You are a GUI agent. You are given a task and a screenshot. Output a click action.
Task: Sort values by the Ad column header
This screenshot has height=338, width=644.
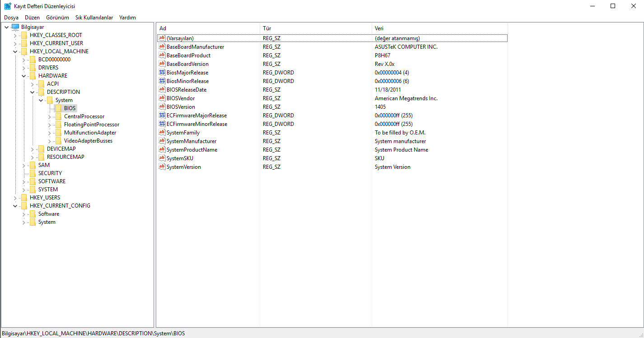(x=208, y=28)
